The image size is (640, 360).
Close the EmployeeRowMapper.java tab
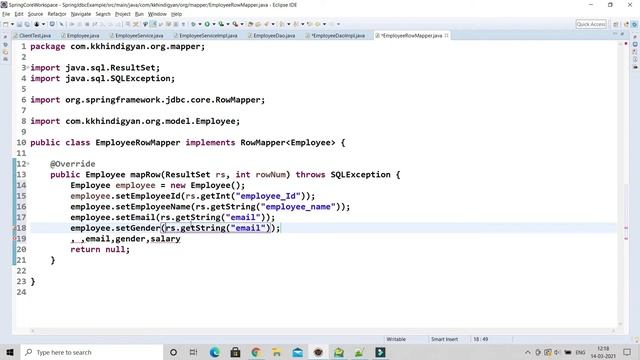point(447,36)
